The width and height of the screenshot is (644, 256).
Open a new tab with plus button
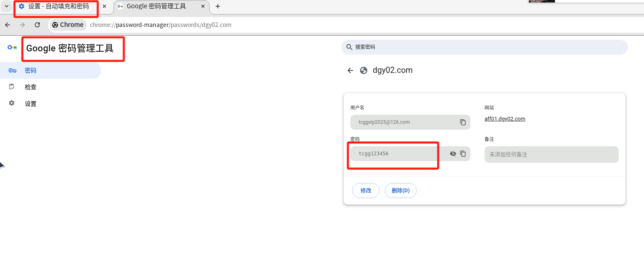(218, 6)
